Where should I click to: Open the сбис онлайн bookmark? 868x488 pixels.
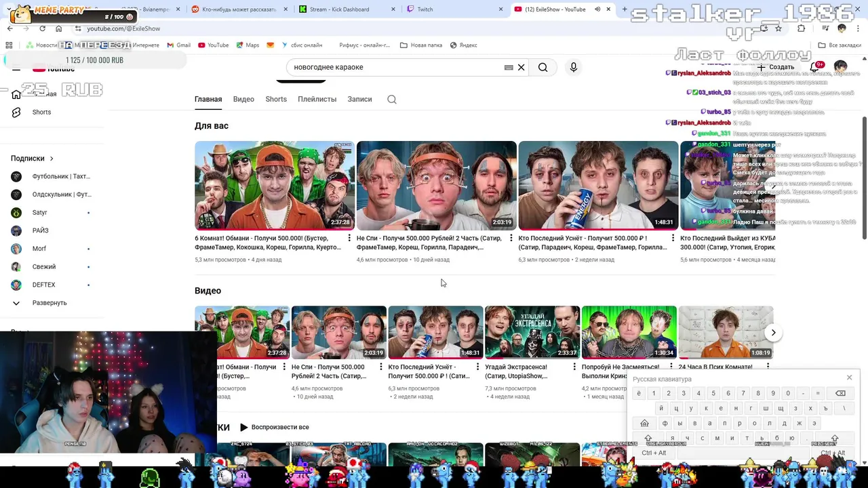(301, 45)
